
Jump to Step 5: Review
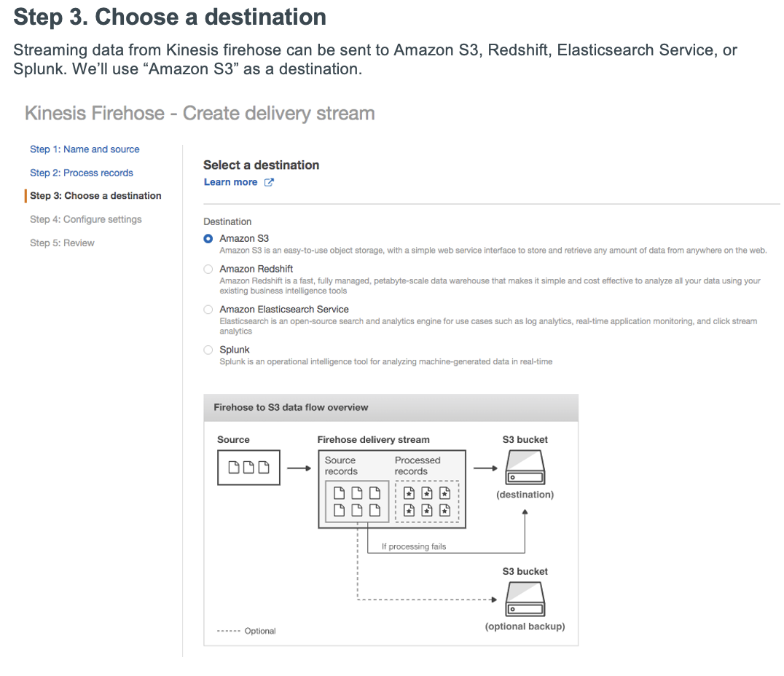(62, 243)
